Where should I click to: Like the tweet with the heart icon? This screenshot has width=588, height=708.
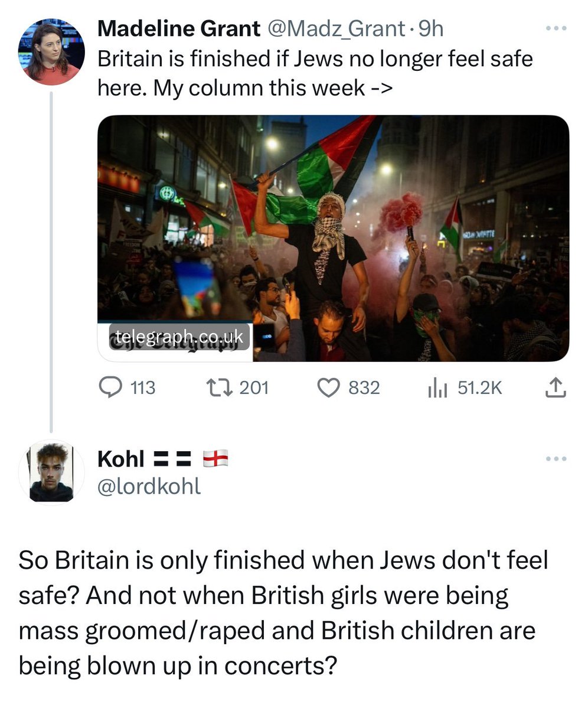[x=327, y=387]
